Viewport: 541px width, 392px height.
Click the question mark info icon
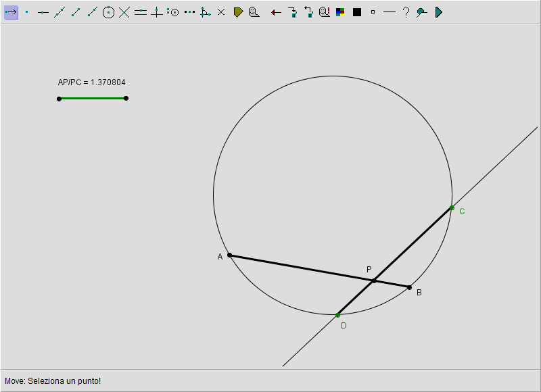pos(406,12)
